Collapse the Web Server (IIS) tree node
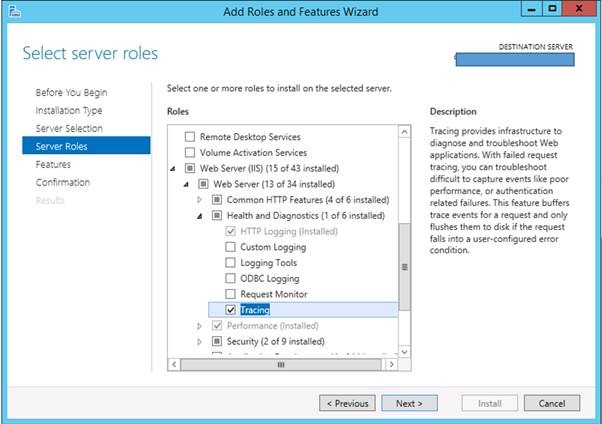 177,169
